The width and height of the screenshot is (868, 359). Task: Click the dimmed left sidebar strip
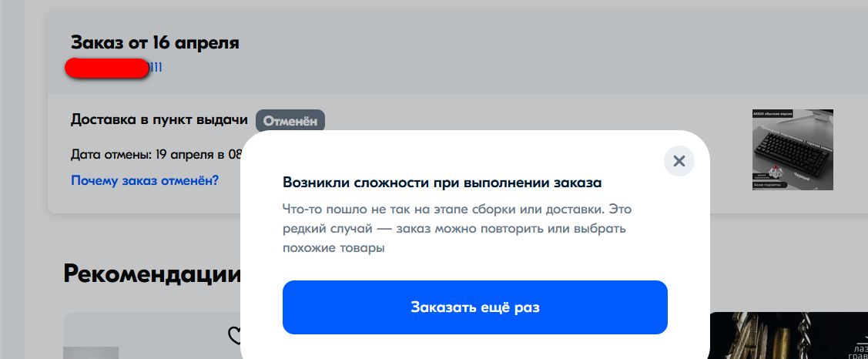(x=12, y=179)
